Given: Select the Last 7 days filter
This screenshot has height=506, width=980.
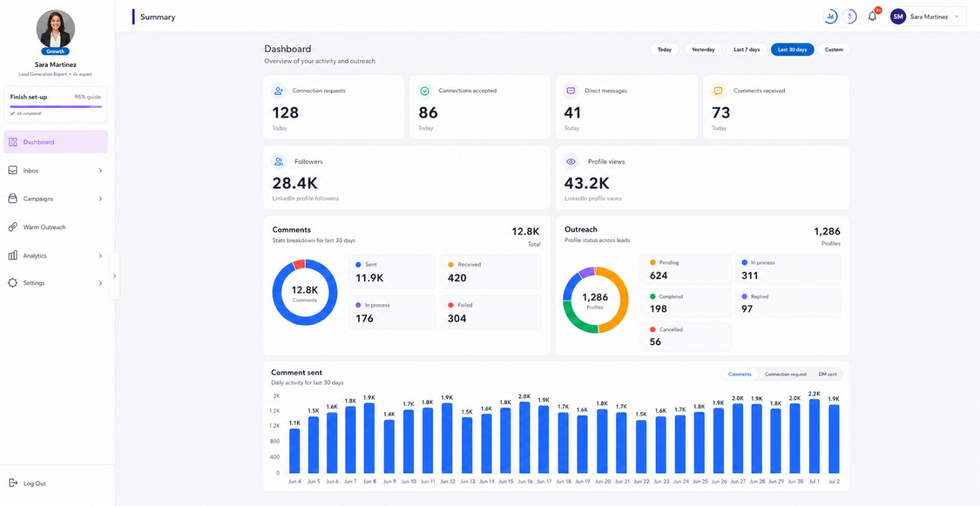Looking at the screenshot, I should point(747,50).
